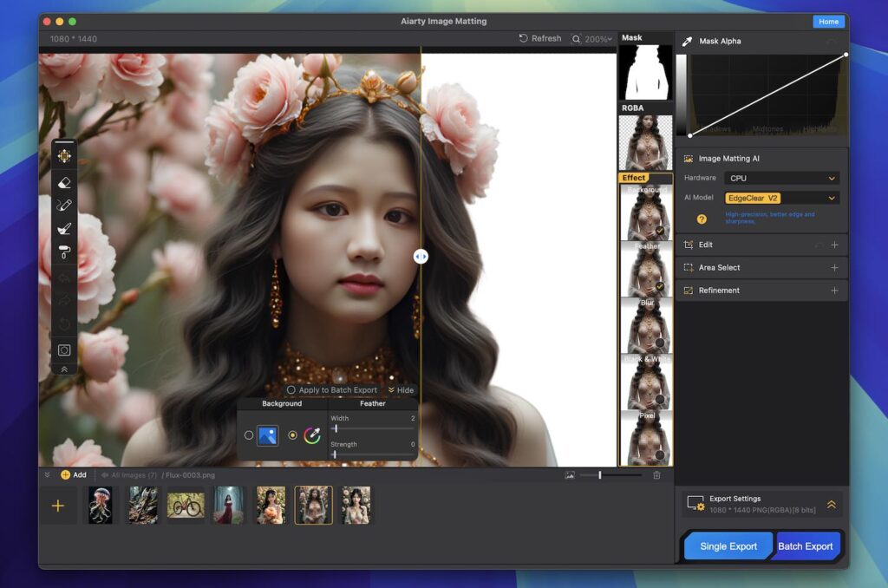Enable the Pixel effect toggle
Image resolution: width=888 pixels, height=588 pixels.
click(x=660, y=455)
